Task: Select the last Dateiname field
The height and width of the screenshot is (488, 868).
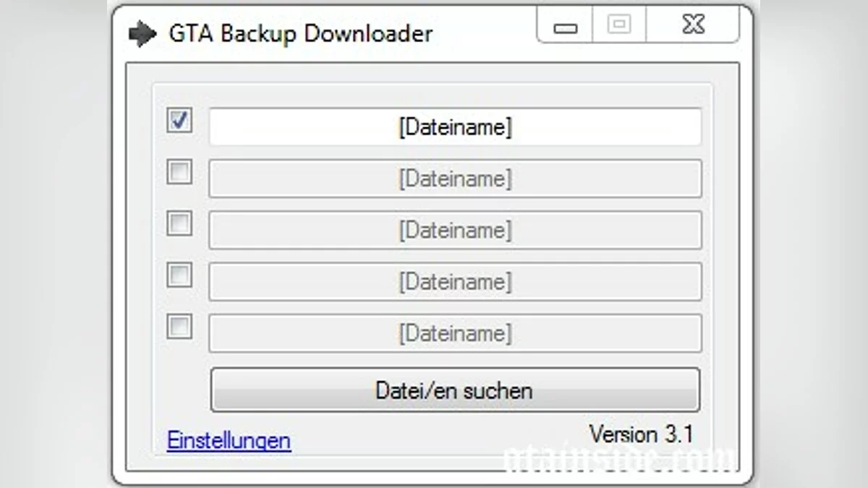Action: pos(454,333)
